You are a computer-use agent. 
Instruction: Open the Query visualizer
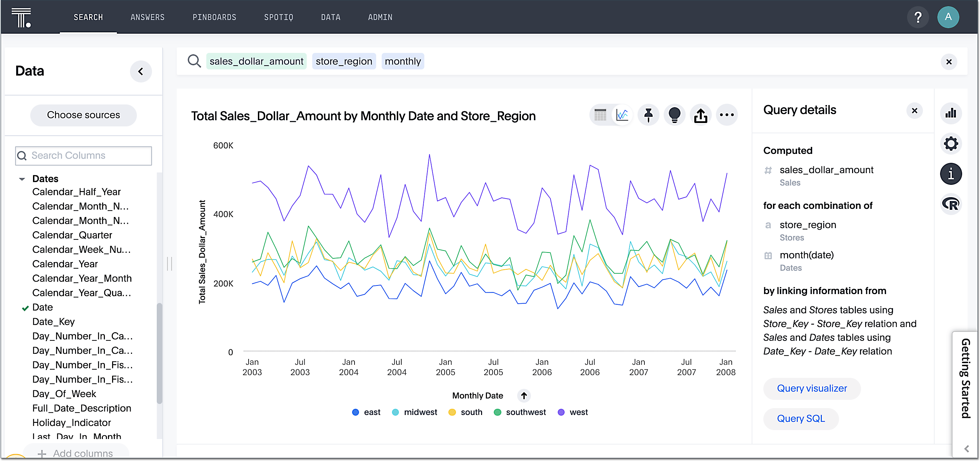click(812, 389)
